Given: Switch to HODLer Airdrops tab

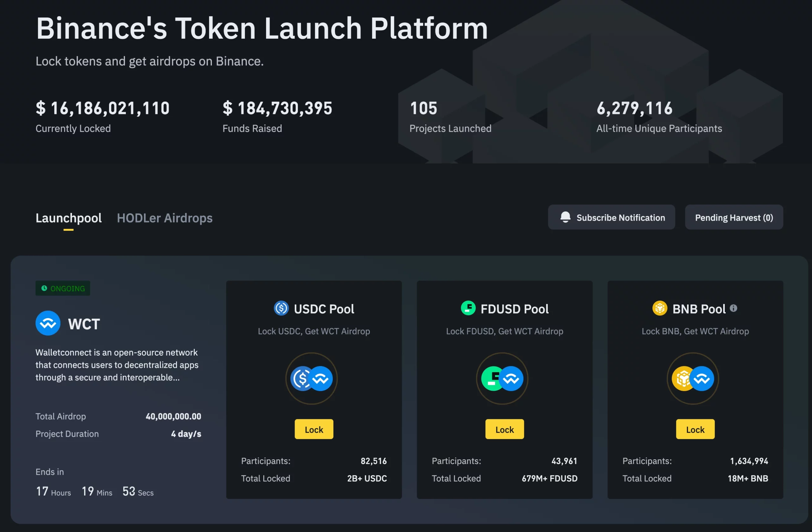Looking at the screenshot, I should coord(164,218).
